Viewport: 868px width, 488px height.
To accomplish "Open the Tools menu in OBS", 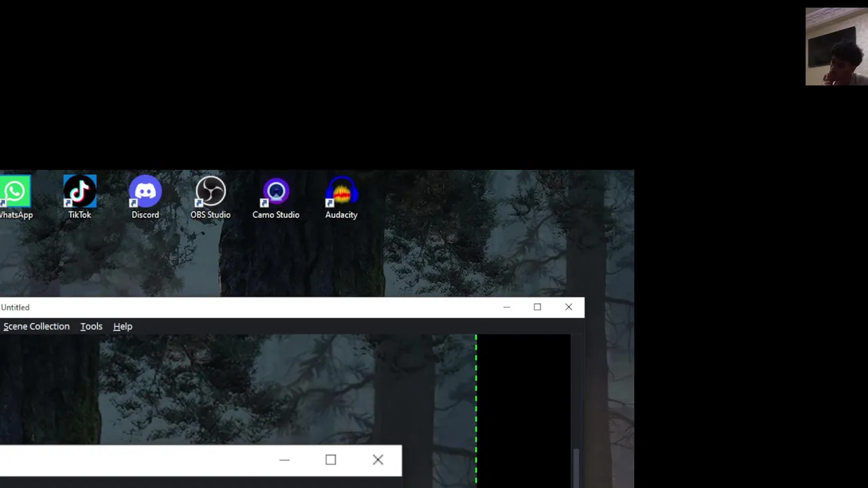I will 92,327.
